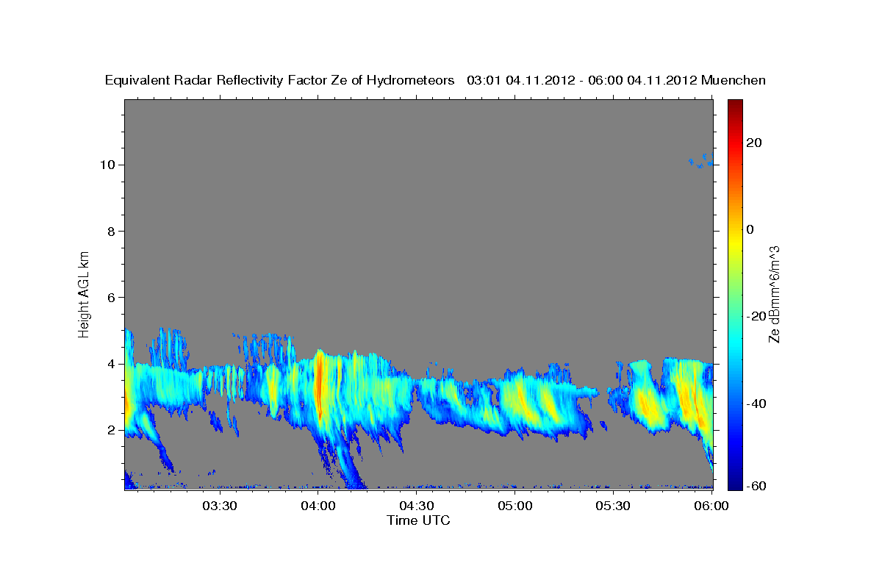The width and height of the screenshot is (882, 588).
Task: Click the height tick label '10'
Action: click(108, 165)
